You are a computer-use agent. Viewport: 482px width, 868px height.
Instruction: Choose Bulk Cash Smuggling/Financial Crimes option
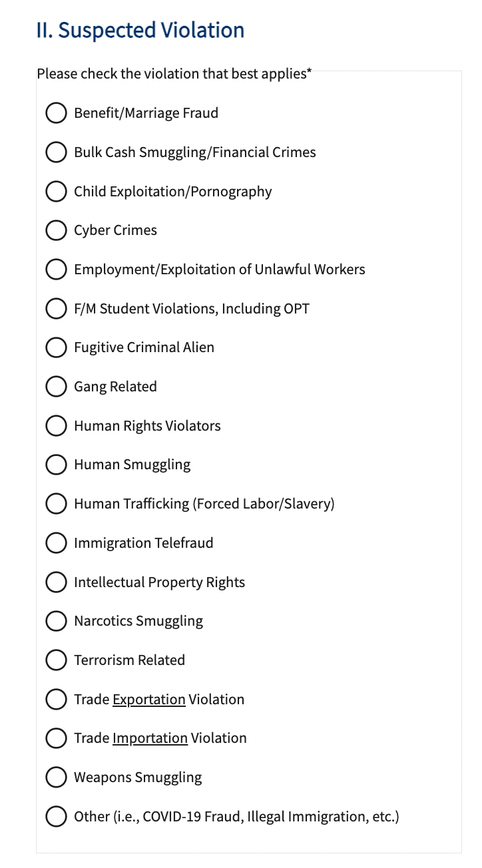point(56,152)
